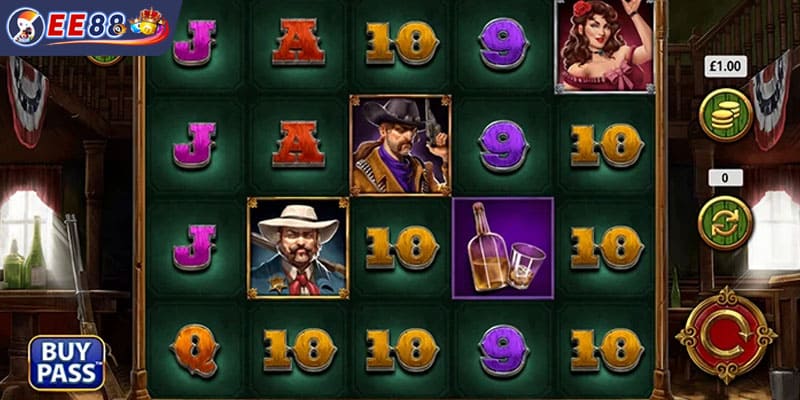The height and width of the screenshot is (400, 800).
Task: Select the £1.00 bet amount label
Action: pyautogui.click(x=726, y=66)
